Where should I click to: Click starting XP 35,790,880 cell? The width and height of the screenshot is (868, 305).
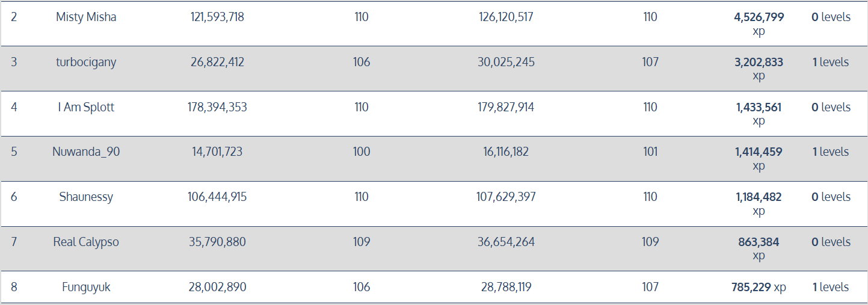click(x=217, y=242)
